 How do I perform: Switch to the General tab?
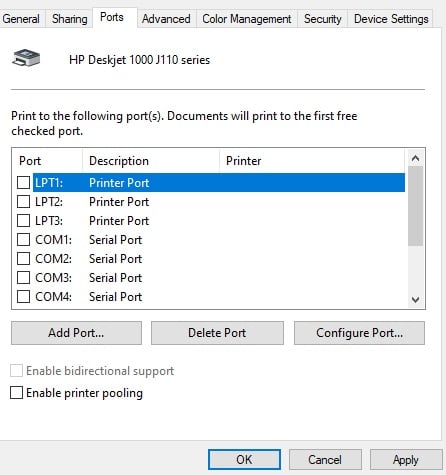click(x=21, y=19)
